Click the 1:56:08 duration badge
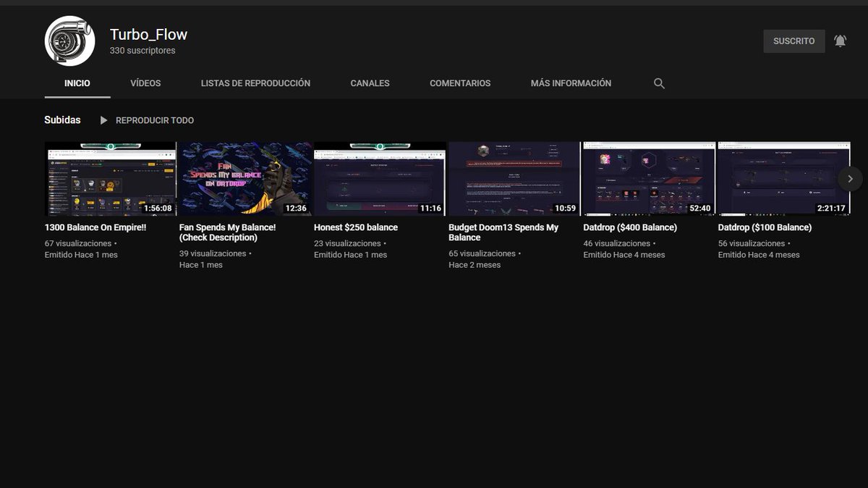The image size is (868, 488). [158, 209]
